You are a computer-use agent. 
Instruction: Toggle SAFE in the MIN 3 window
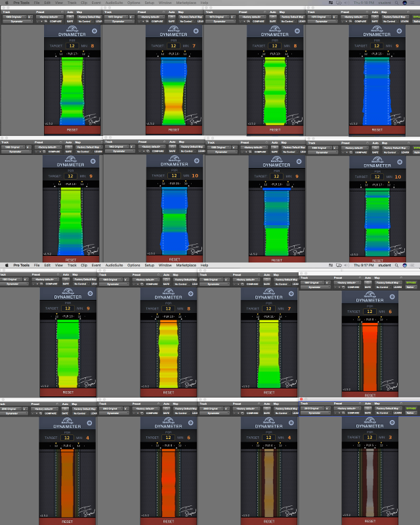[x=367, y=413]
